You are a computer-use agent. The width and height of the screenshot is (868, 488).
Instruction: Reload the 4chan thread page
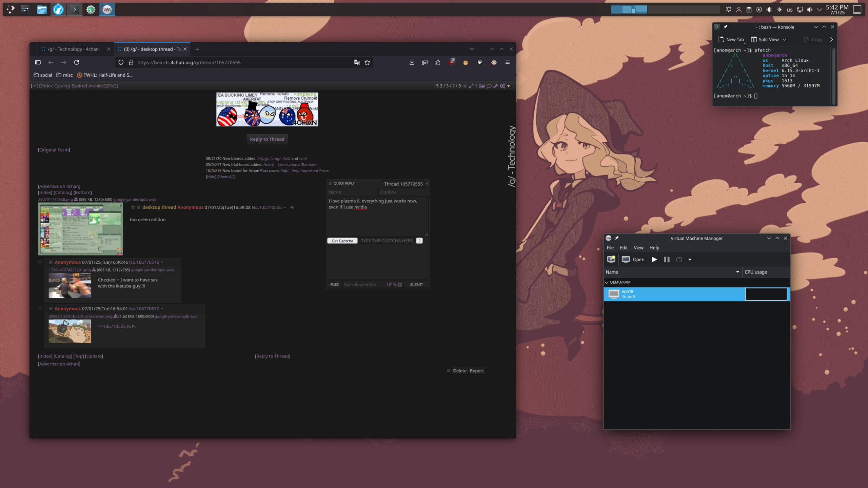pos(77,62)
